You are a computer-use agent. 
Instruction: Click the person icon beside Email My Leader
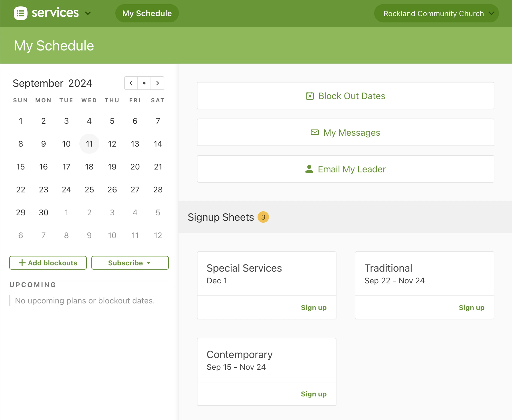(309, 169)
